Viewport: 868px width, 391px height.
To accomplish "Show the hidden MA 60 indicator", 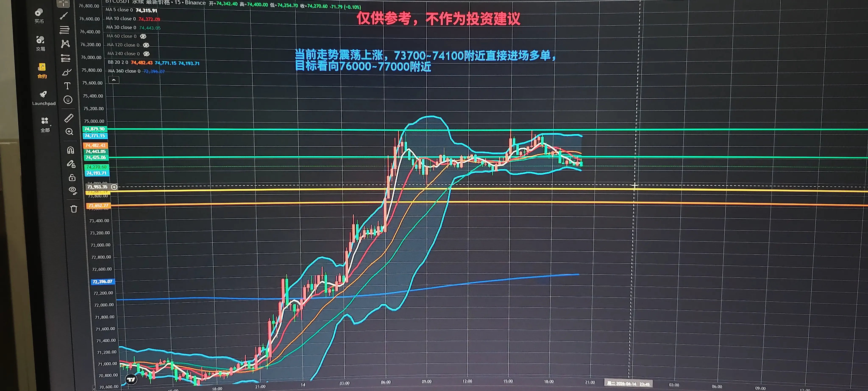I will click(x=143, y=36).
